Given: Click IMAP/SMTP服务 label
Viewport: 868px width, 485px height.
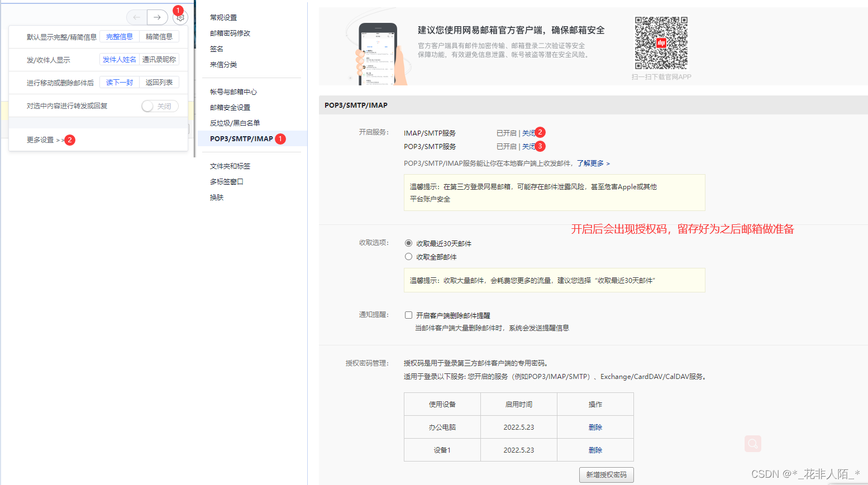Looking at the screenshot, I should (430, 133).
